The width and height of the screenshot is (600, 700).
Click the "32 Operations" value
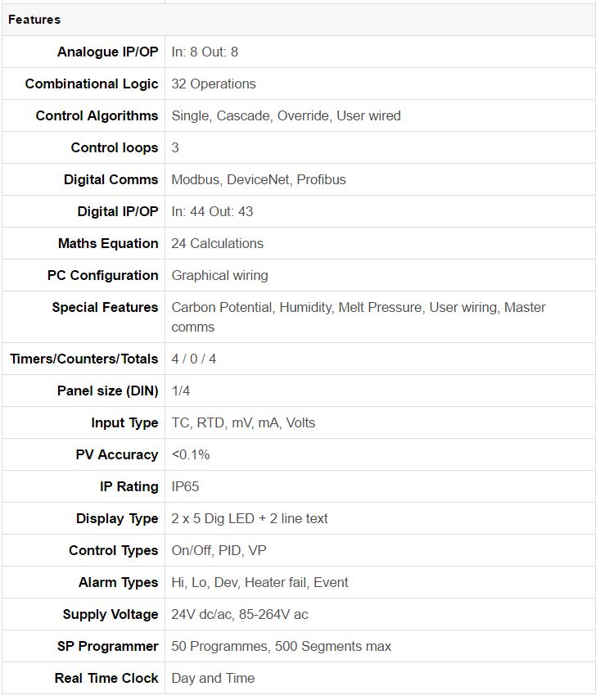pos(213,84)
